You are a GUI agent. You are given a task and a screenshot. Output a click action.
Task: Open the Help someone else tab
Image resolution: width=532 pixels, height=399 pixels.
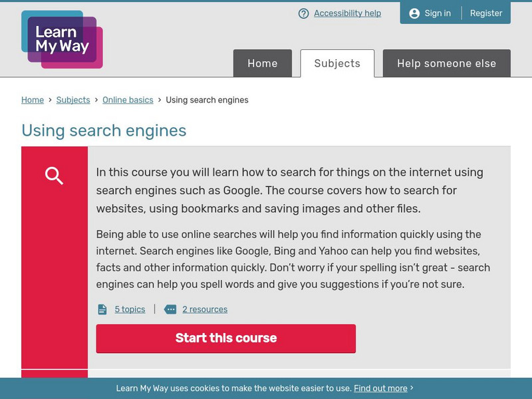tap(446, 63)
